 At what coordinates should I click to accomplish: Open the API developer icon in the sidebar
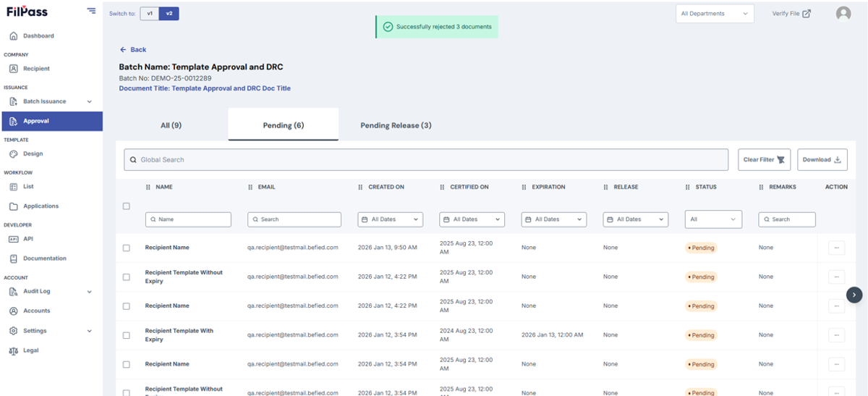point(13,239)
